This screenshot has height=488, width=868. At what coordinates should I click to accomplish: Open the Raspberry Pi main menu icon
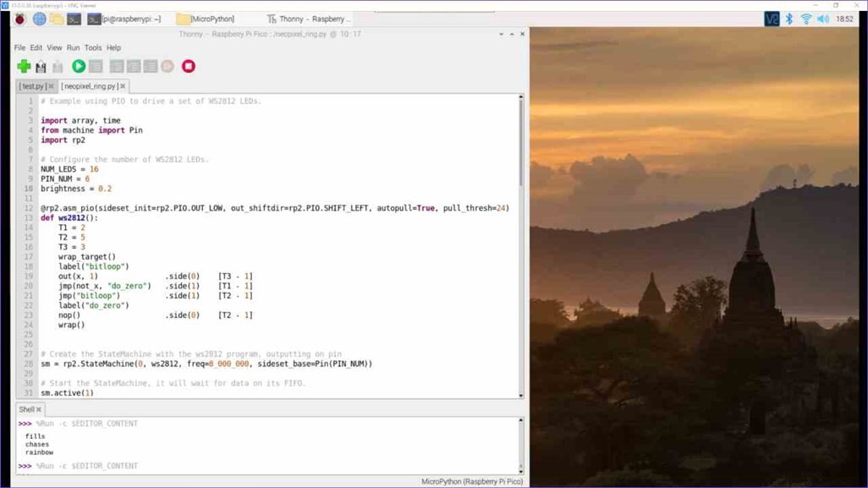tap(19, 19)
